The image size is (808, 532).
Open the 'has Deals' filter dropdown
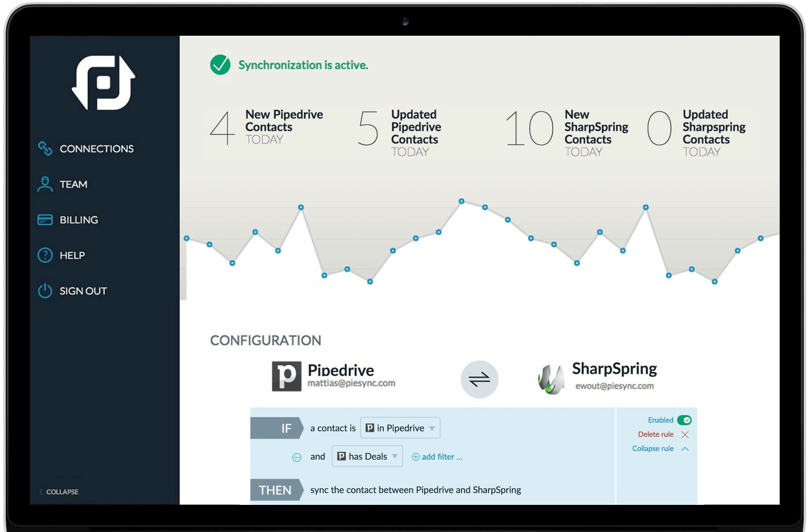point(367,456)
